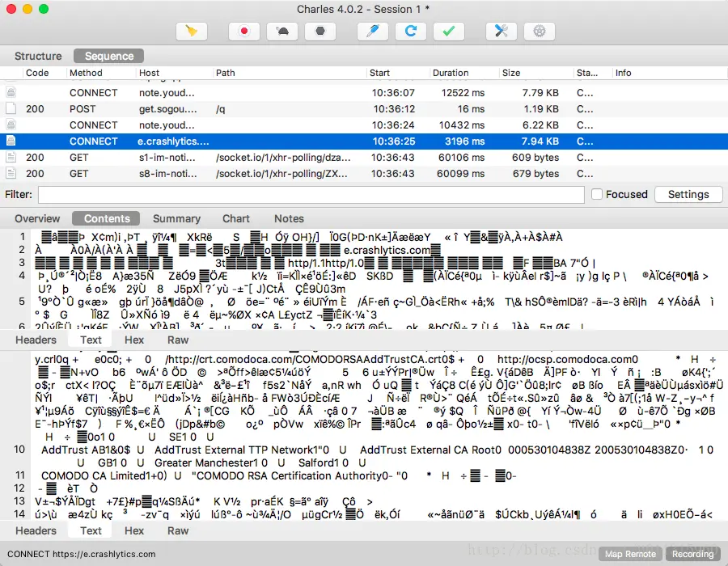This screenshot has height=566, width=728.
Task: Click document icon of s1-im-noti GET row
Action: pos(11,158)
